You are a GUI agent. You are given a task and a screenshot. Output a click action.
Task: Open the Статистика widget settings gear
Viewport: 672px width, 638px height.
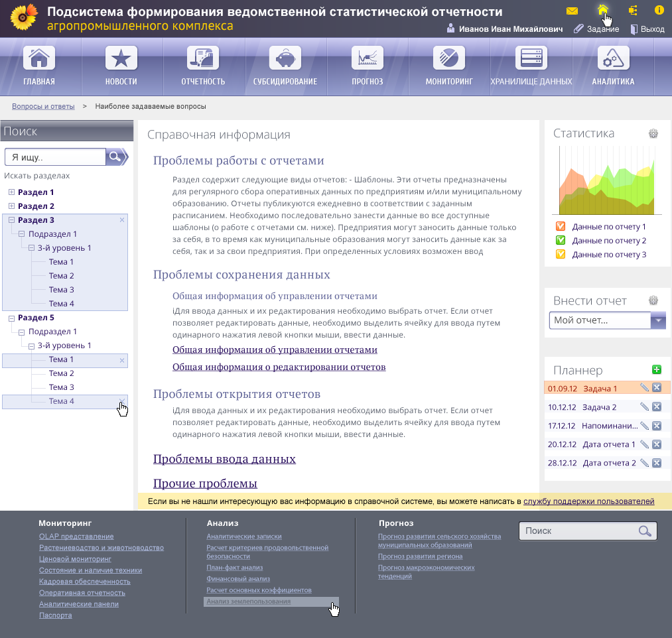pos(653,133)
